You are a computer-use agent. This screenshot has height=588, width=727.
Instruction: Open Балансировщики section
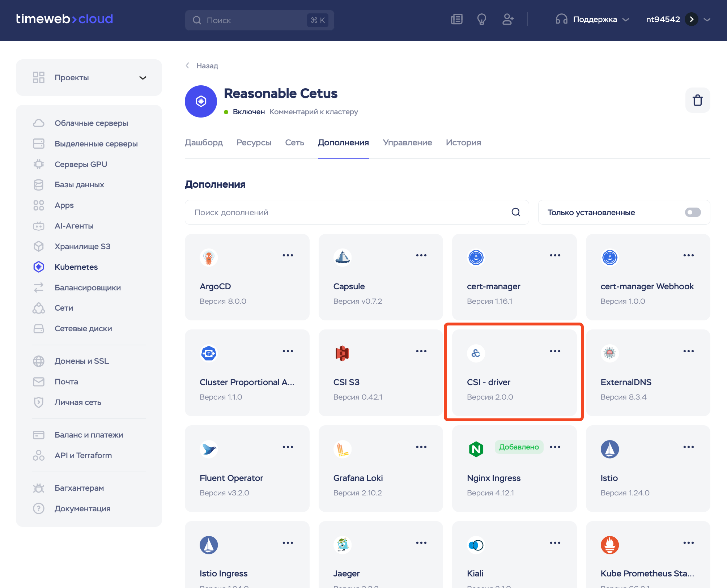pyautogui.click(x=89, y=288)
